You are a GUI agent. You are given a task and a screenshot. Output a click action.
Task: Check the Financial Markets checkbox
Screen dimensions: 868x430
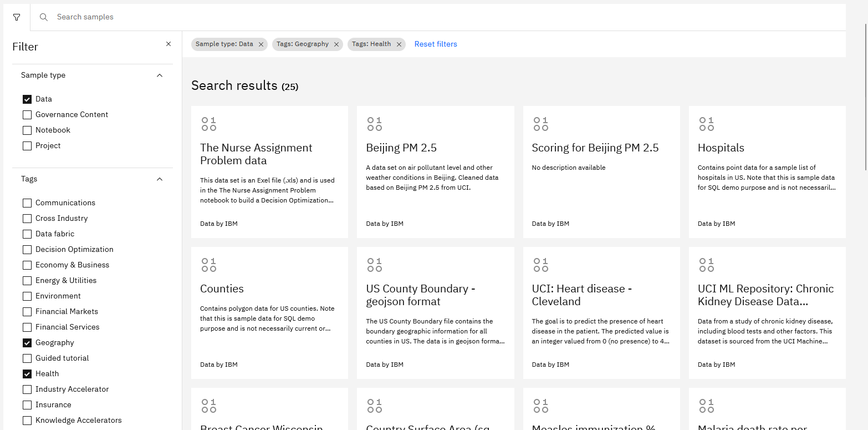point(27,312)
